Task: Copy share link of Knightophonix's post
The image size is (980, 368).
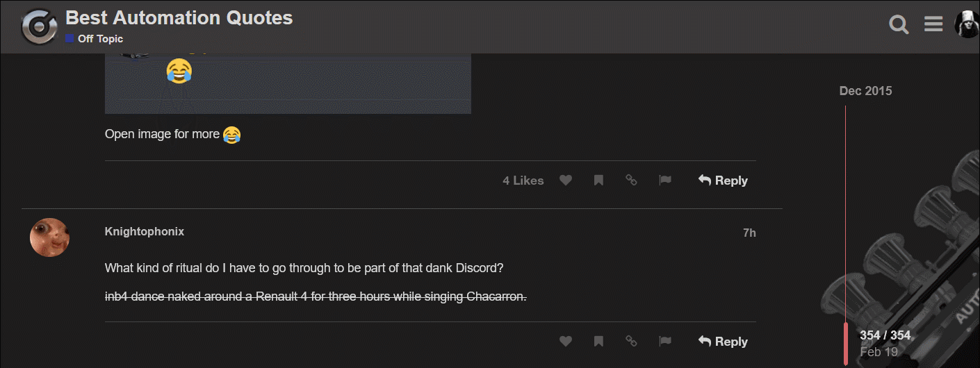Action: 631,342
